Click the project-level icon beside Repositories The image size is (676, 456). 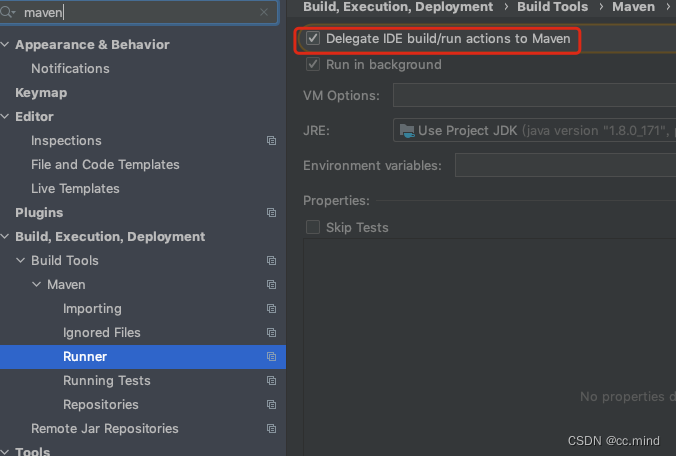tap(271, 405)
